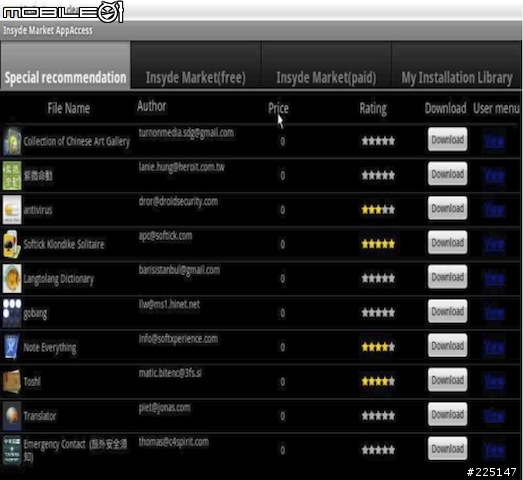
Task: Open the Emergency Contact app icon
Action: 12,450
